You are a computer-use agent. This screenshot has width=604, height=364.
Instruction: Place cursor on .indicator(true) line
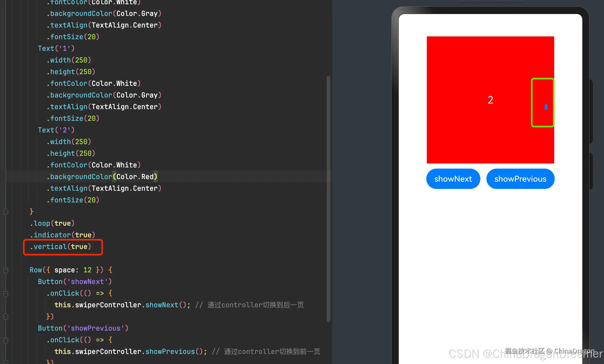point(62,235)
